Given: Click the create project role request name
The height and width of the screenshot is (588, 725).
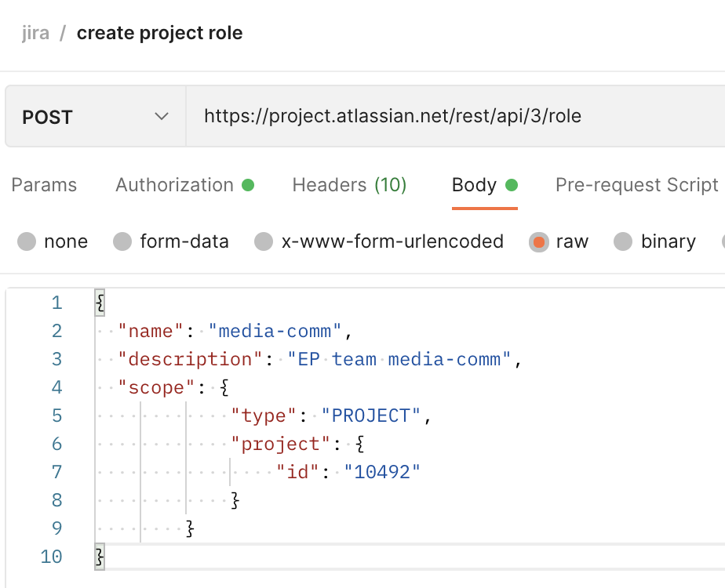Looking at the screenshot, I should pos(159,33).
